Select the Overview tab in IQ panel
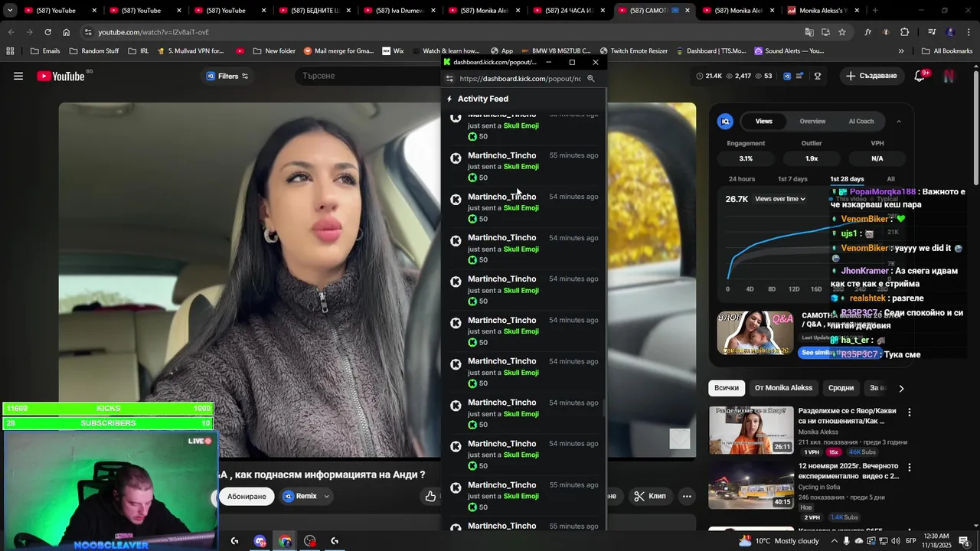 pyautogui.click(x=812, y=121)
